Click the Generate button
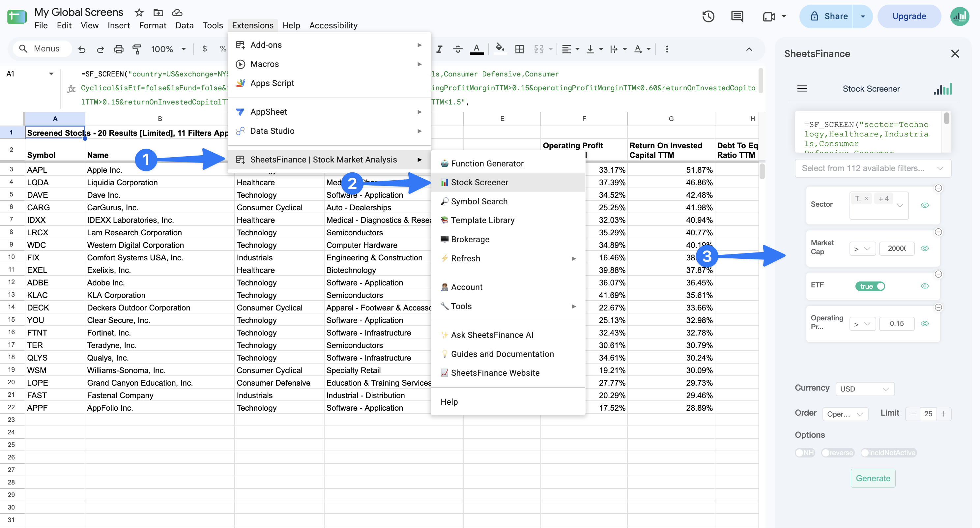 click(x=873, y=478)
